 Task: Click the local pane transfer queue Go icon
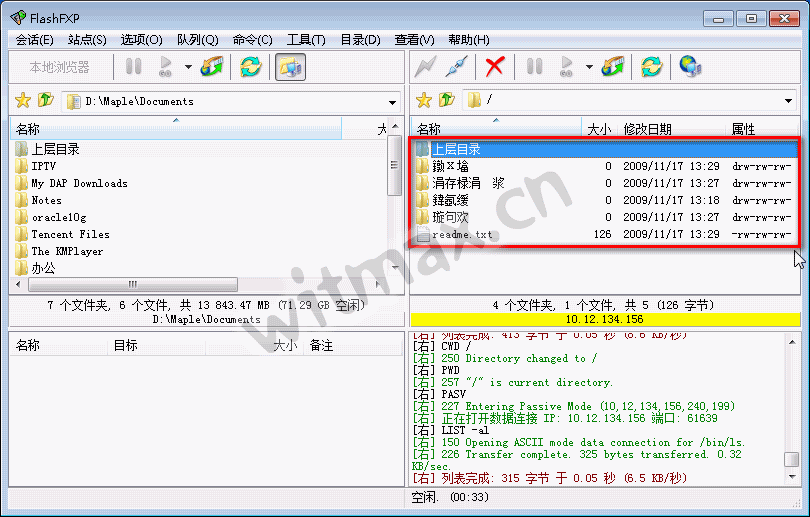(x=165, y=67)
